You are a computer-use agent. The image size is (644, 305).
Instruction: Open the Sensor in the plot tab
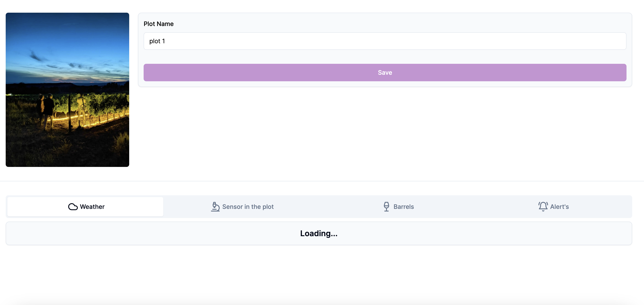pyautogui.click(x=248, y=207)
